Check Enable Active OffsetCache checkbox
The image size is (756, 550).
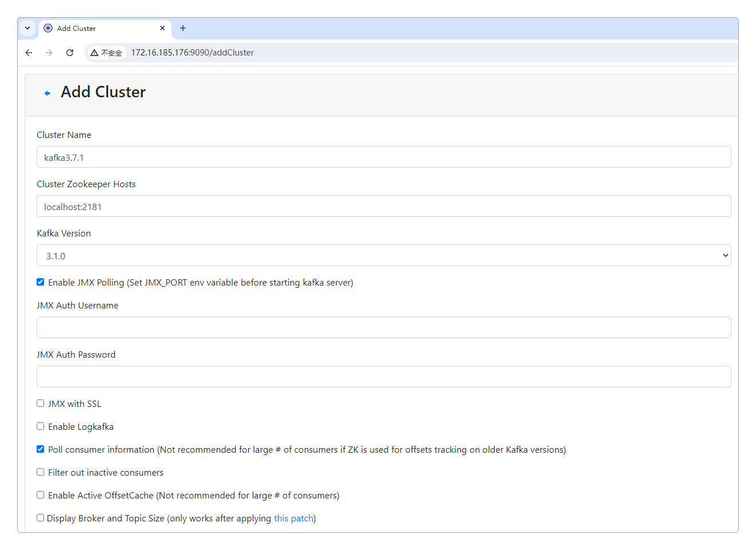click(41, 495)
